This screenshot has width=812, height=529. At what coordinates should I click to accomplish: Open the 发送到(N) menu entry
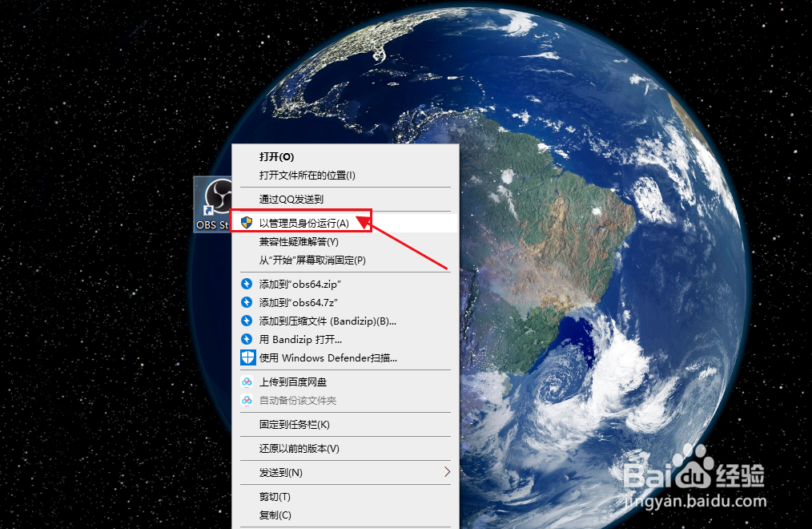click(x=345, y=472)
